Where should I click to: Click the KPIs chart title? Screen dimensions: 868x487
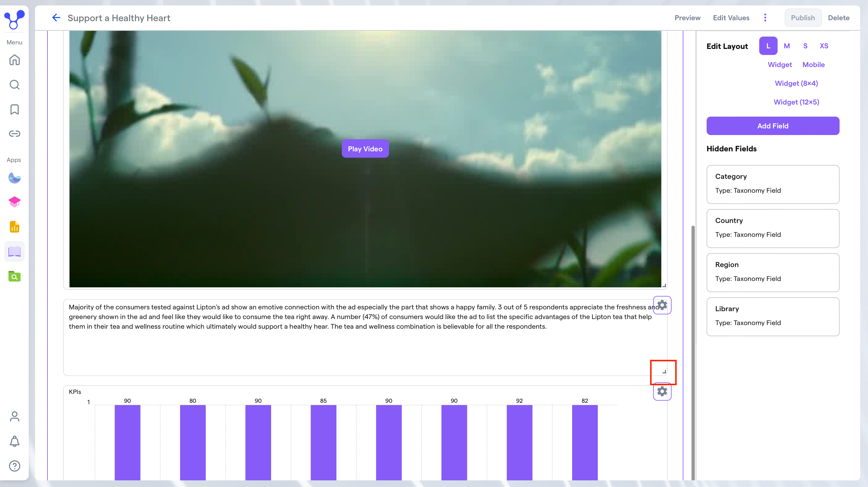pyautogui.click(x=75, y=392)
